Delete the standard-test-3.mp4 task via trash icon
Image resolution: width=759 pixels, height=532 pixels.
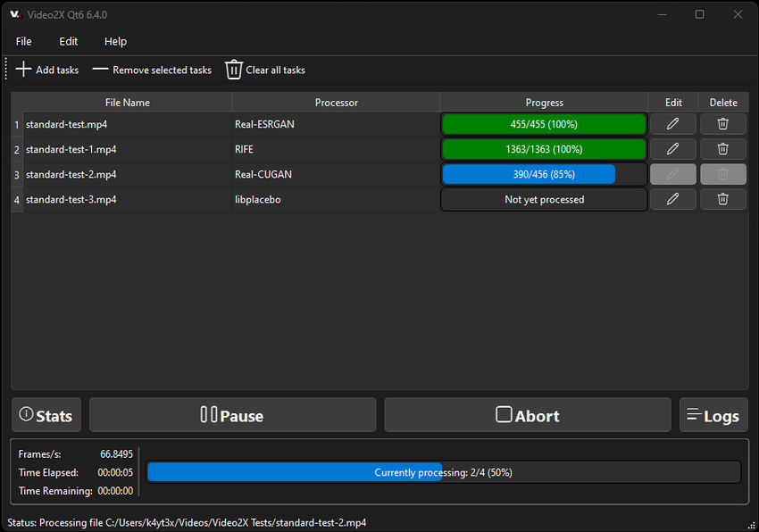point(722,199)
